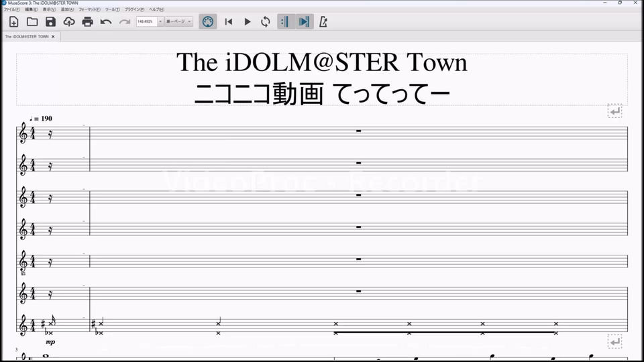Image resolution: width=644 pixels, height=362 pixels.
Task: Redo the last undone action
Action: click(125, 21)
